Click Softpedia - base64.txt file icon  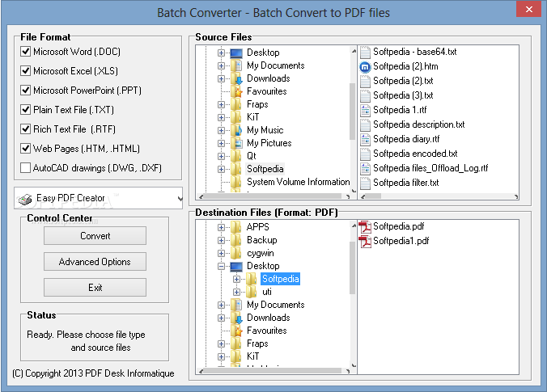[365, 53]
